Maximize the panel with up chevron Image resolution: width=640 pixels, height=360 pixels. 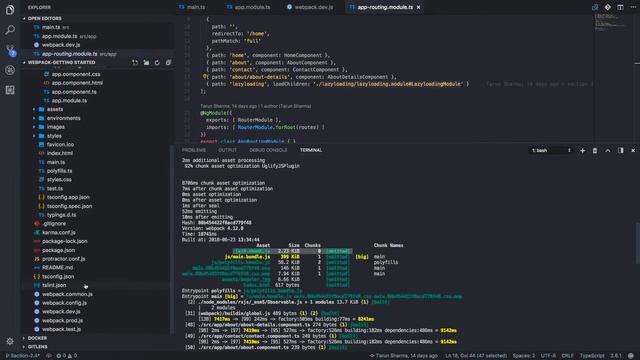tap(608, 151)
